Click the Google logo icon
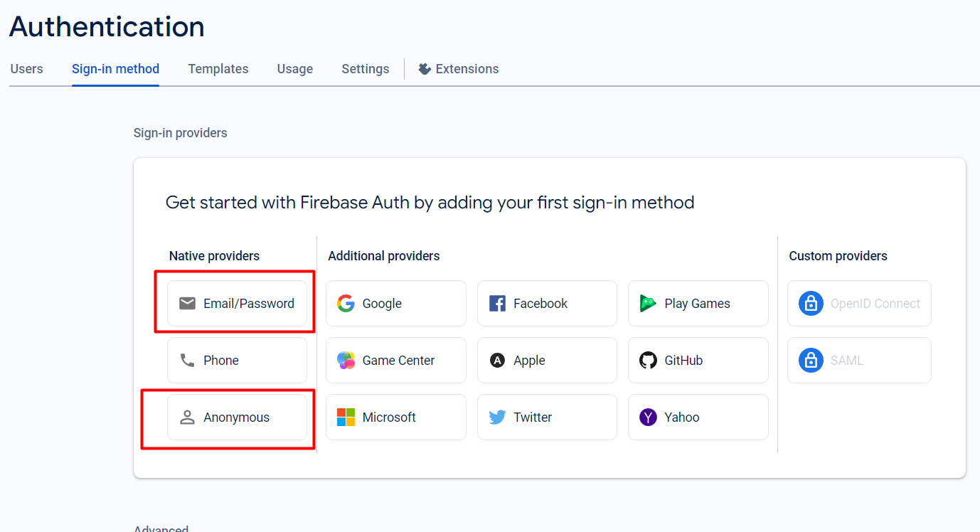Viewport: 980px width, 532px height. [346, 304]
